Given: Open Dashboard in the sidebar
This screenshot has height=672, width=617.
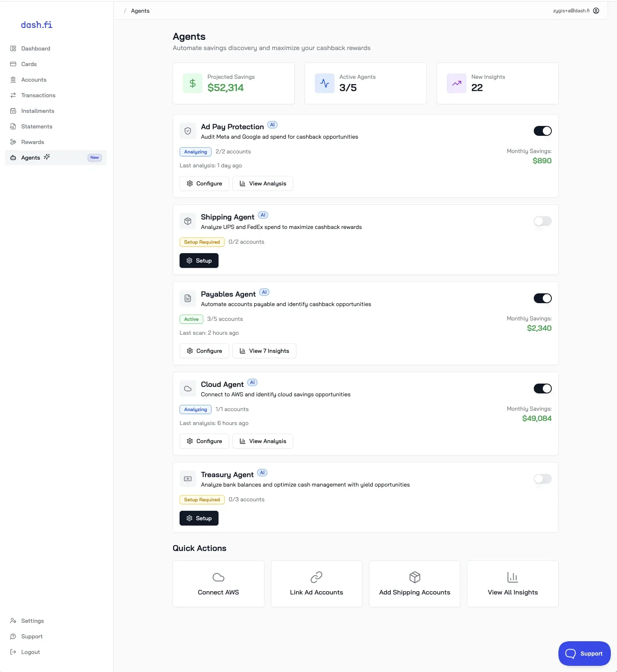Looking at the screenshot, I should 56,48.
